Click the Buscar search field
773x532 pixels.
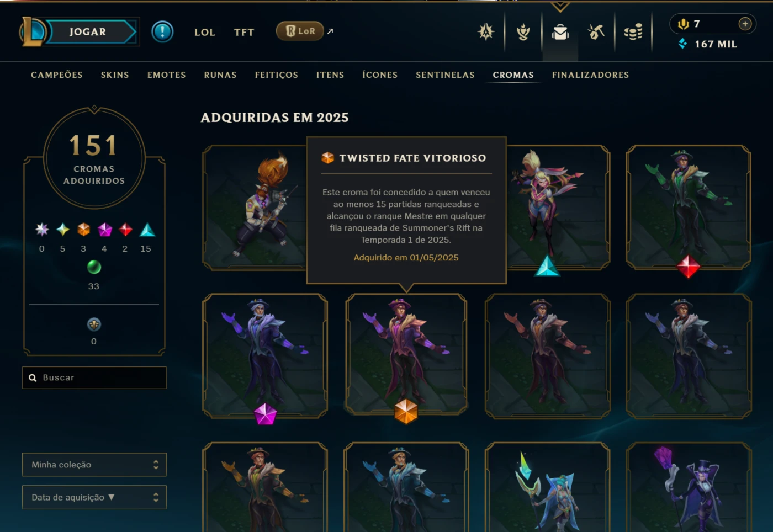pos(94,377)
